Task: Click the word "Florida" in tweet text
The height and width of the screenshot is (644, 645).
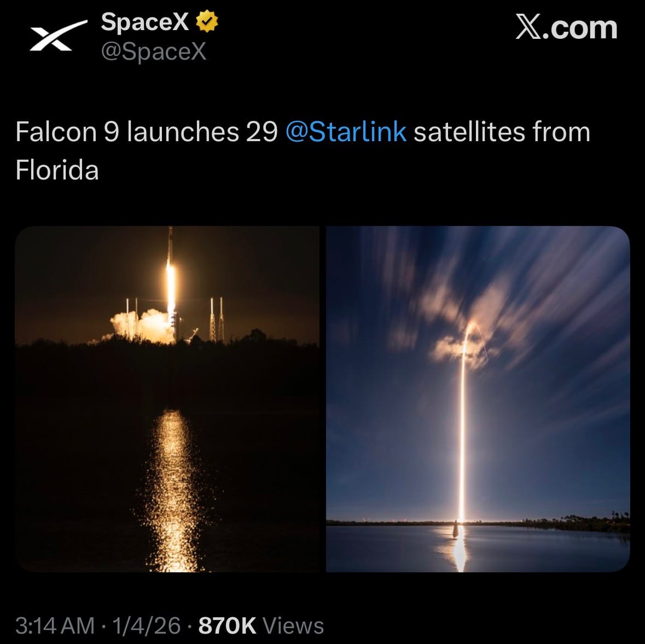Action: [x=57, y=170]
